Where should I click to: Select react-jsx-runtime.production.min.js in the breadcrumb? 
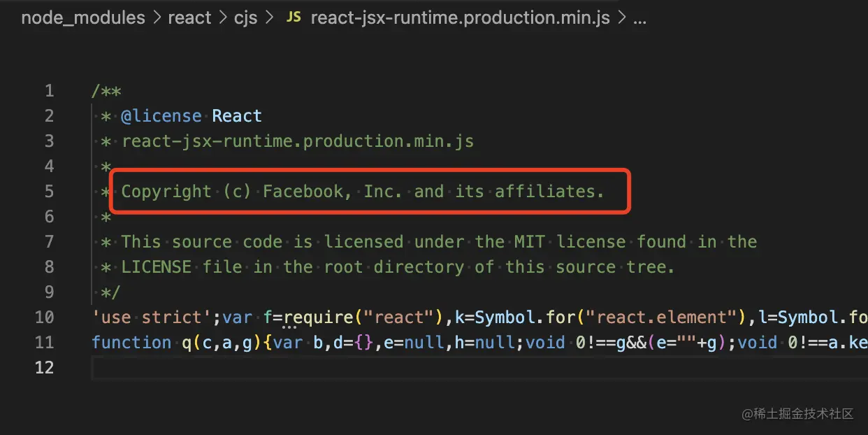(x=460, y=18)
